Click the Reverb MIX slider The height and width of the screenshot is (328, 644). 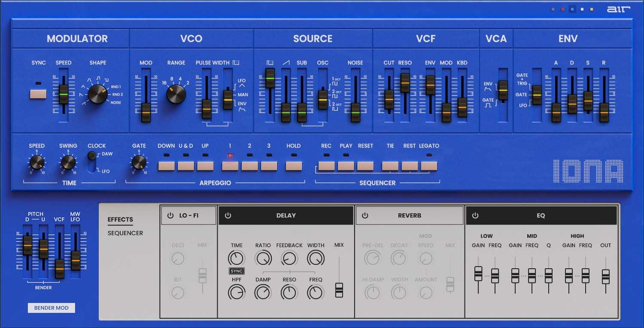click(x=450, y=284)
